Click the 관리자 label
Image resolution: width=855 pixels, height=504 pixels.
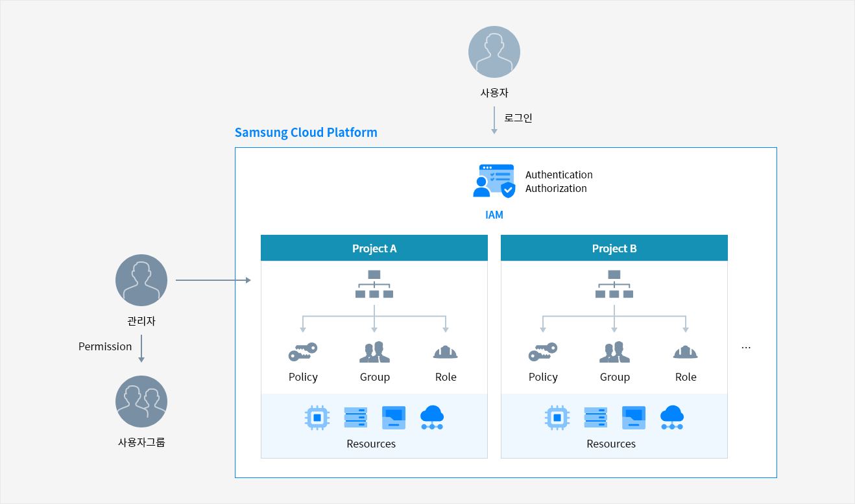141,321
